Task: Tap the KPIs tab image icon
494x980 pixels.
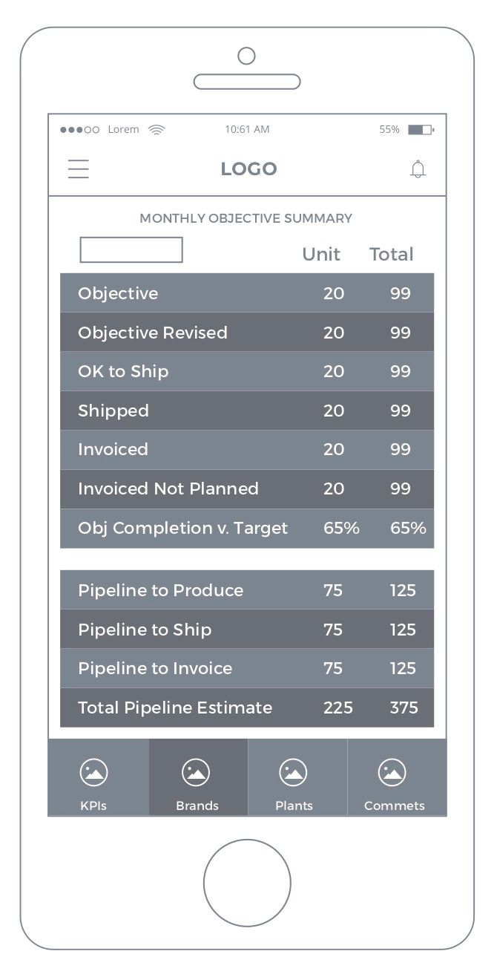Action: [x=93, y=773]
